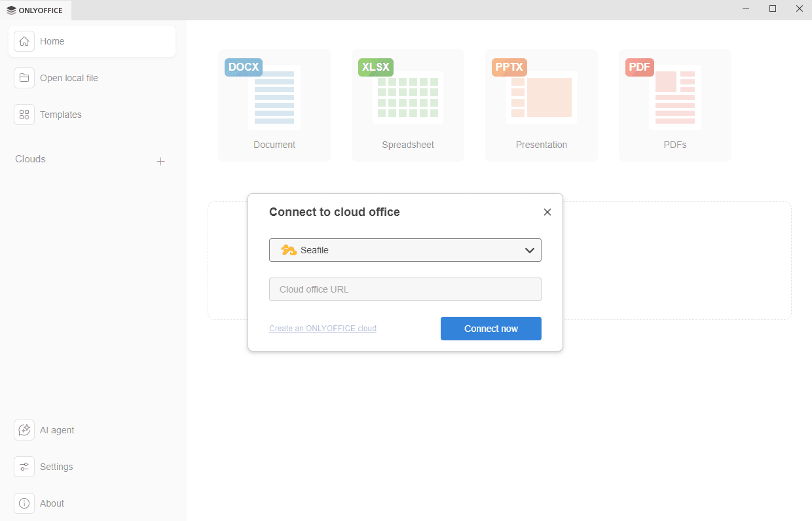Click the AI agent icon
The width and height of the screenshot is (812, 521).
pos(24,430)
